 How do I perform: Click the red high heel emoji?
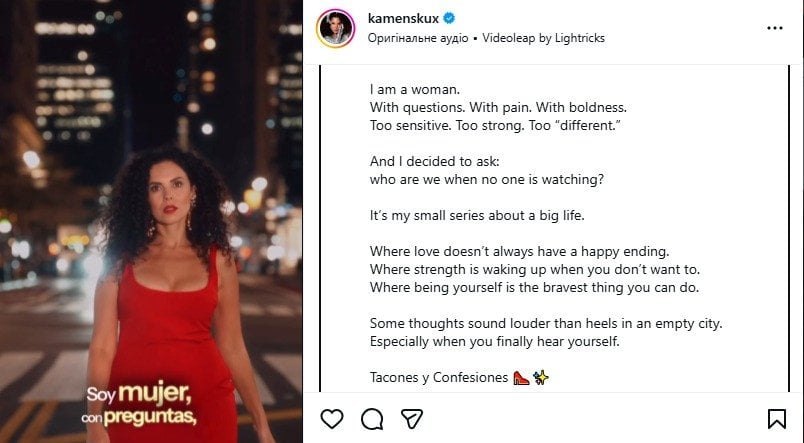coord(521,378)
